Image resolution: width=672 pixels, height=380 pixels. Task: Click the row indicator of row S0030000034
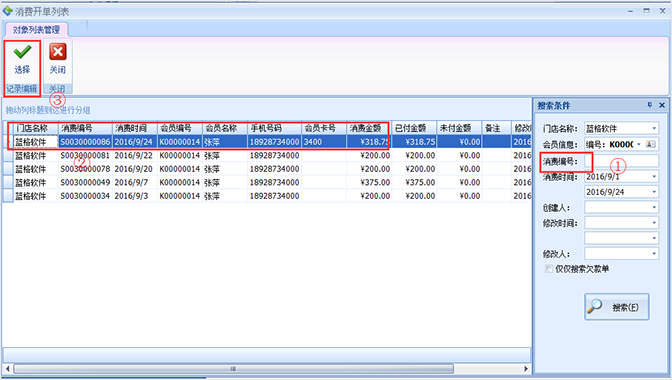[8, 196]
